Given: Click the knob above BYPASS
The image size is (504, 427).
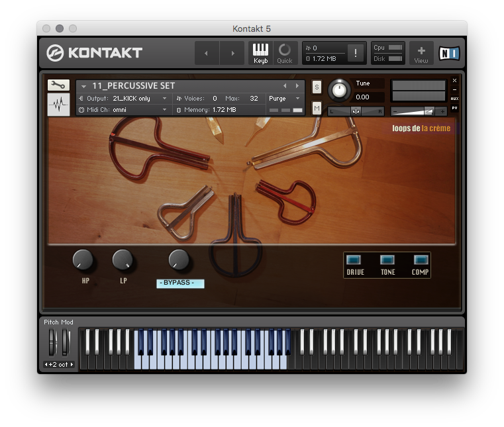Looking at the screenshot, I should 179,260.
